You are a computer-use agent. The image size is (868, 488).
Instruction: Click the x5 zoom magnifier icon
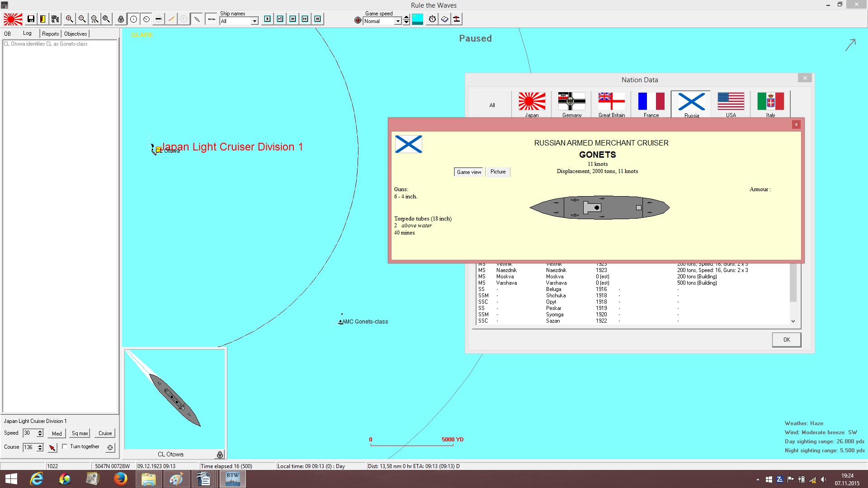[94, 19]
